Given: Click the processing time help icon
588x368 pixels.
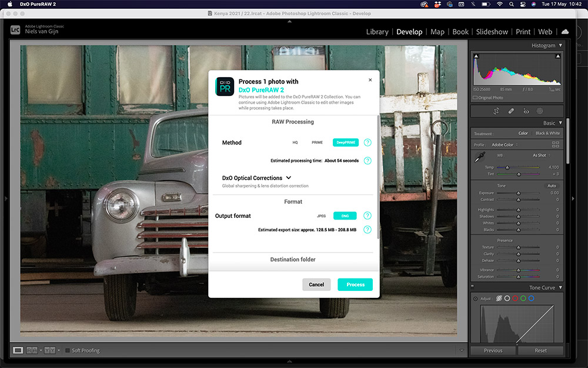Looking at the screenshot, I should 367,161.
